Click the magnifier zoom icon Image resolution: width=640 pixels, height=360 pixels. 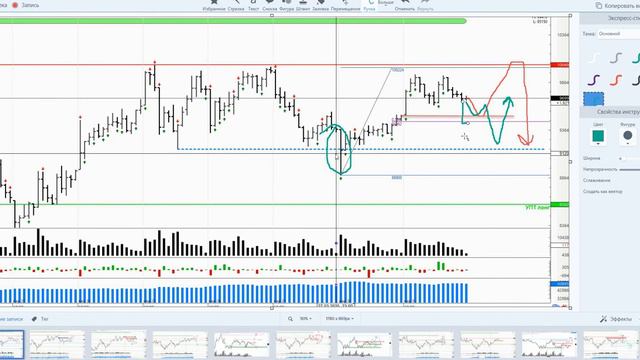pos(290,319)
